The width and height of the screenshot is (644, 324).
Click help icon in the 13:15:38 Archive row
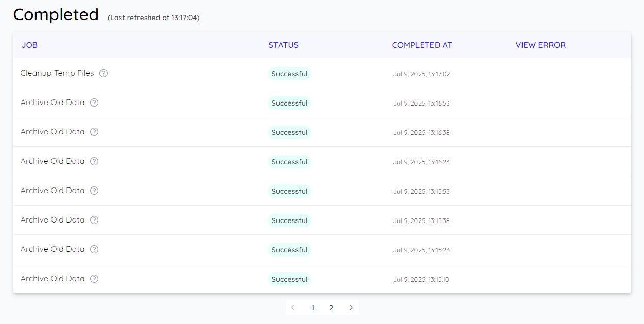point(94,220)
